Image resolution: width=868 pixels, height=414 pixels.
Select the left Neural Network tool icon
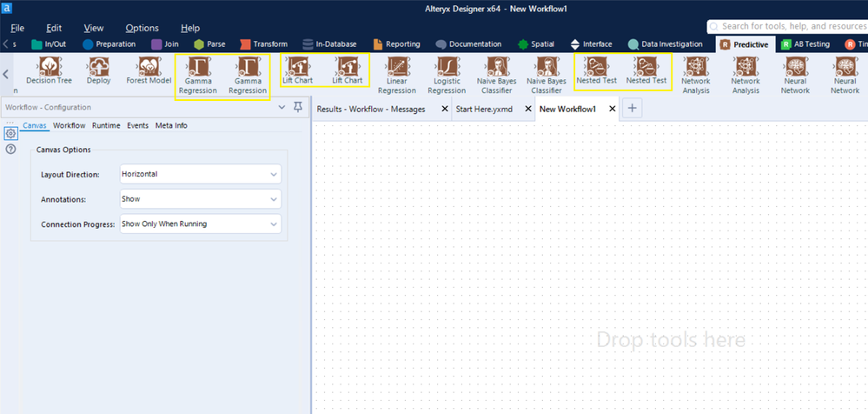795,66
